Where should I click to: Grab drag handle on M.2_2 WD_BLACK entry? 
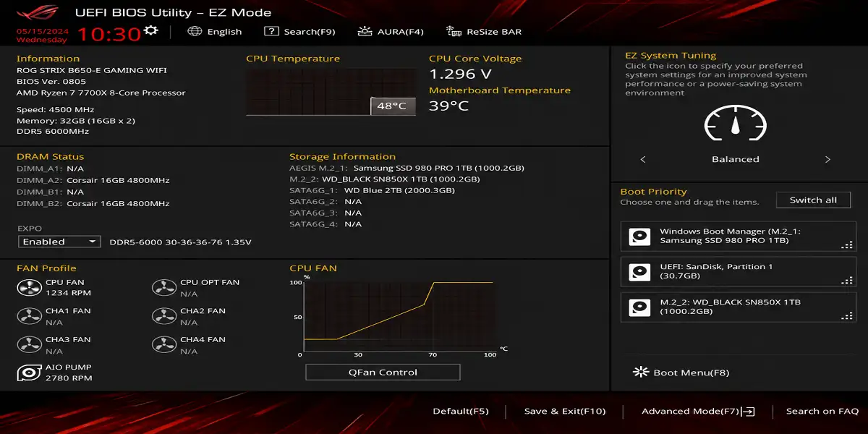click(x=847, y=315)
